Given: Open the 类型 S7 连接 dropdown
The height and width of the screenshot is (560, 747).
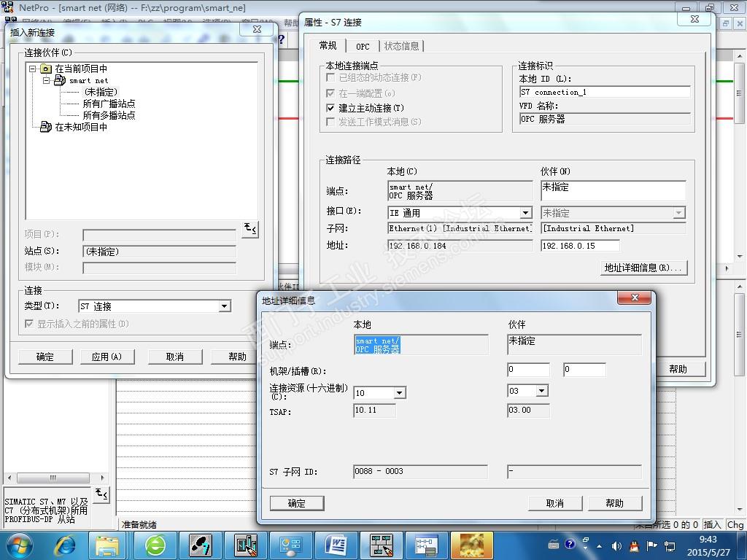Looking at the screenshot, I should (225, 306).
